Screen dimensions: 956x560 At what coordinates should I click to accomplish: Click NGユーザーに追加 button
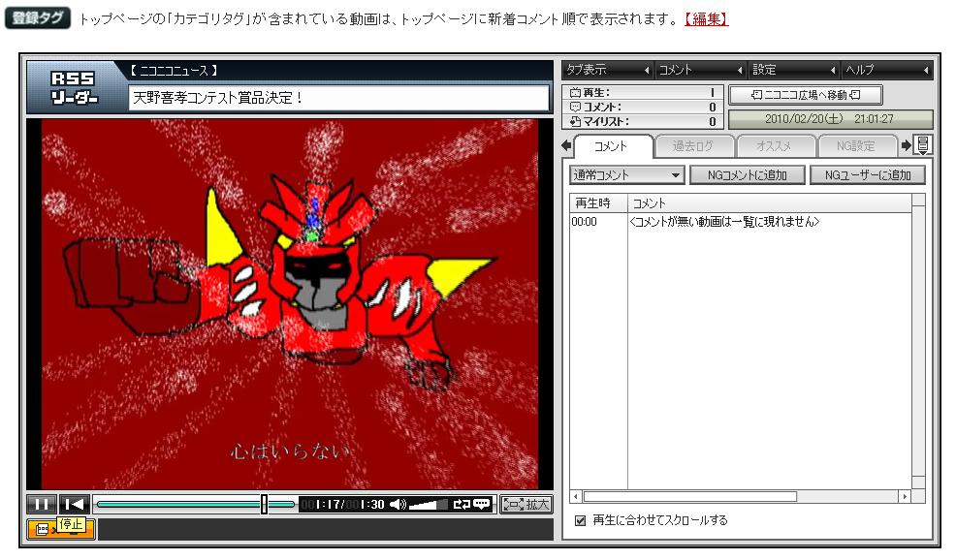coord(868,175)
